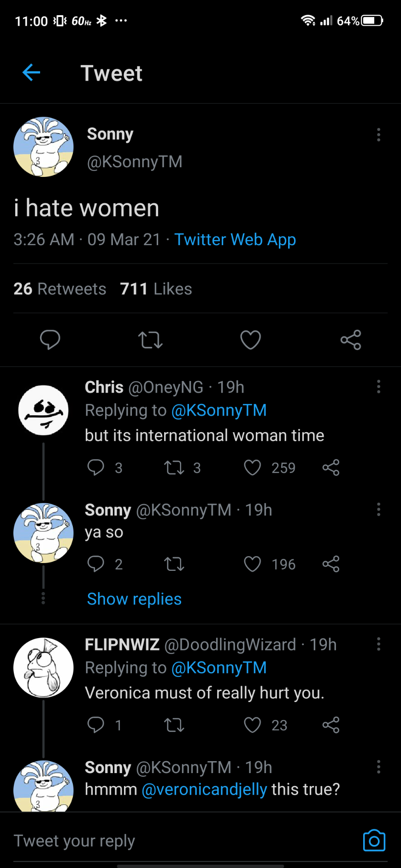Open FLIPNWIZ's profile picture
This screenshot has height=868, width=401.
click(x=43, y=668)
